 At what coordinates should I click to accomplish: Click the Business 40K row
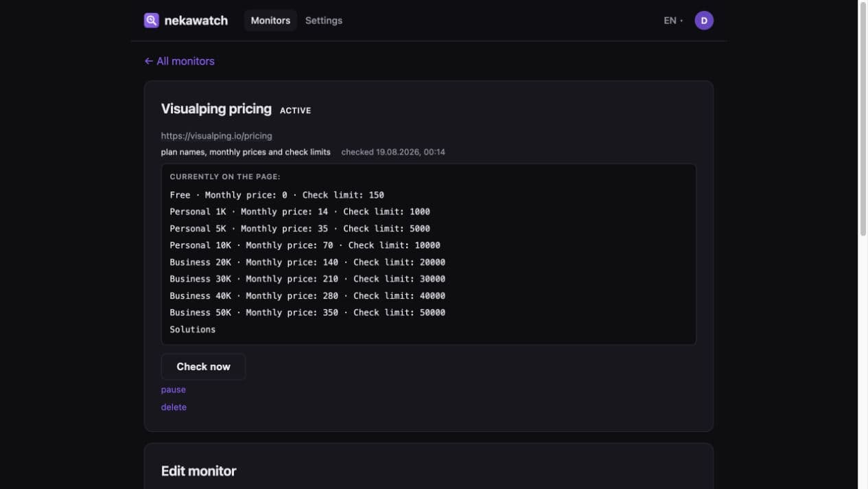click(x=307, y=296)
